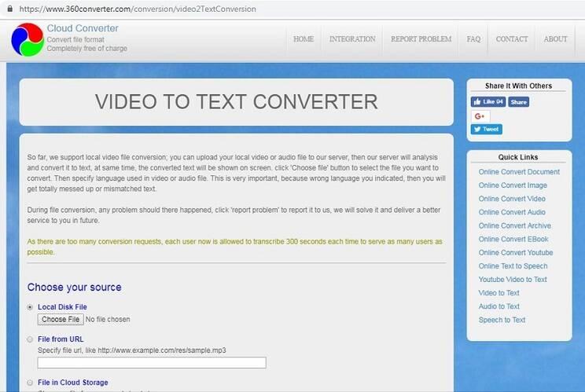Screen dimensions: 585x392
Task: Open the Online Convert Document link
Action: (519, 172)
